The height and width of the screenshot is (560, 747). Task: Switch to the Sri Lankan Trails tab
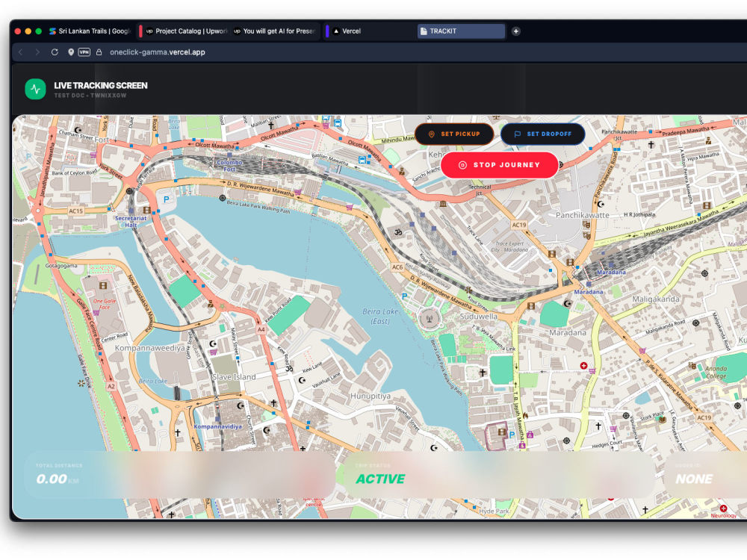pyautogui.click(x=90, y=31)
